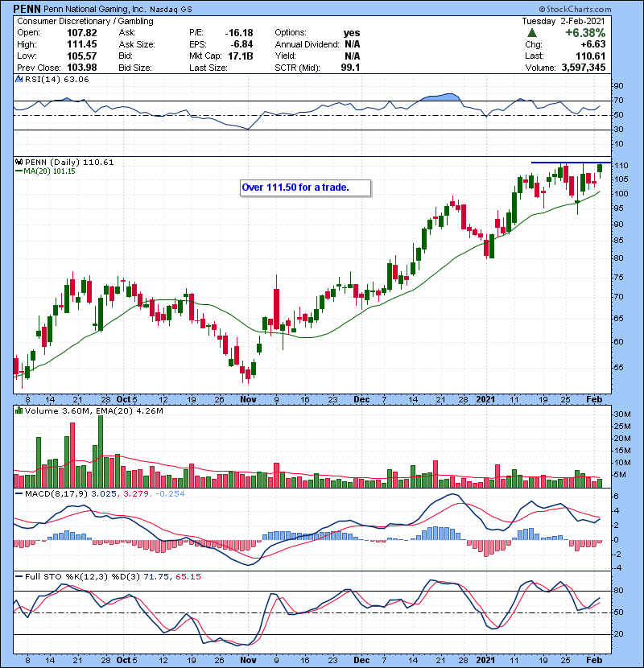Click the RSI indicator line icon
The width and height of the screenshot is (644, 668).
click(x=19, y=79)
